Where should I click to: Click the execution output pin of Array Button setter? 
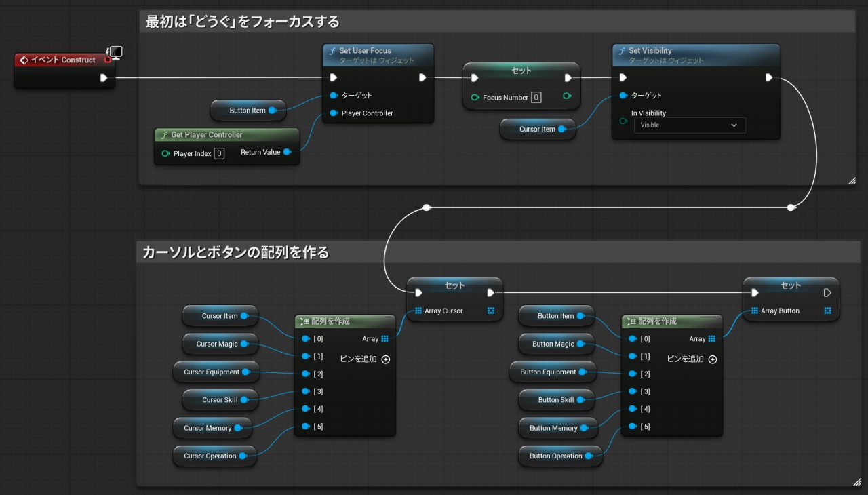[x=827, y=293]
